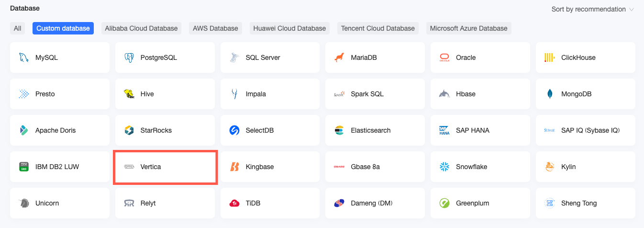Click the ClickHouse yellow bars icon
This screenshot has height=228, width=644.
coord(550,57)
